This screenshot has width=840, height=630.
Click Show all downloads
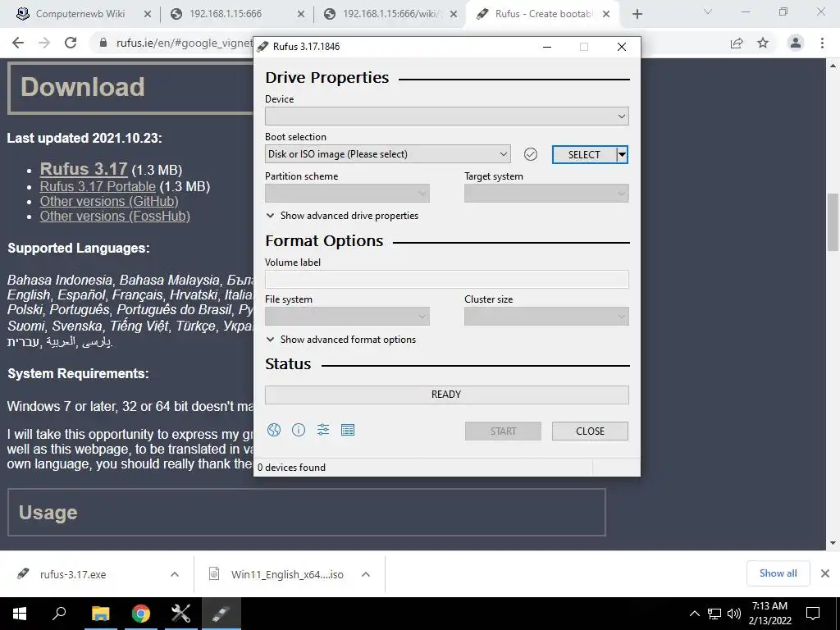[778, 573]
